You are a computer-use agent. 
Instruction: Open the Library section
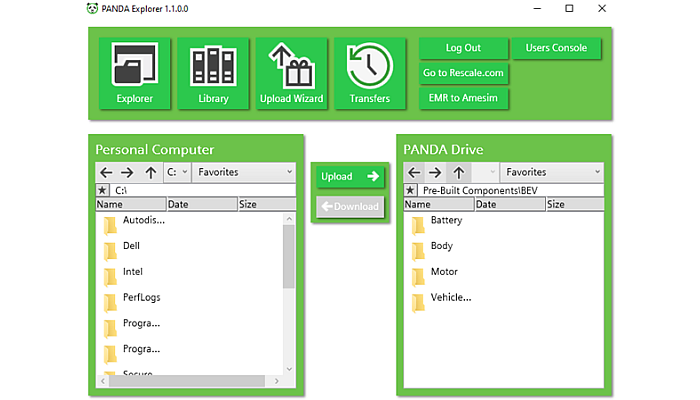(213, 73)
